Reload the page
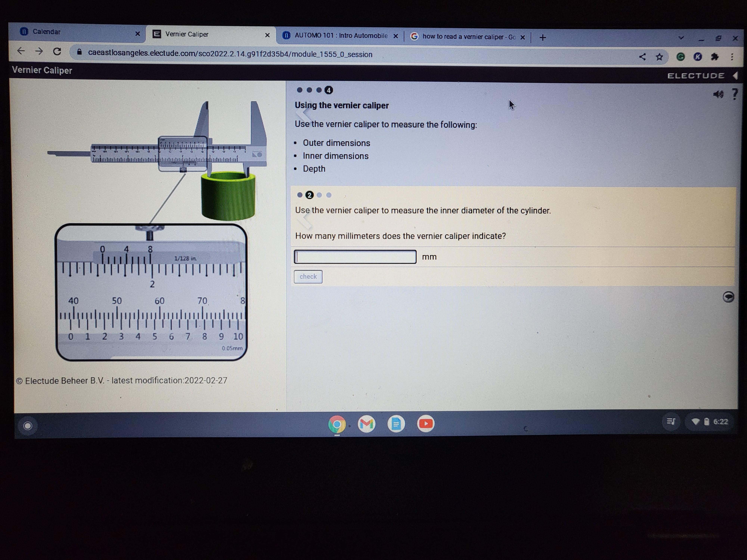This screenshot has width=747, height=560. [x=57, y=51]
